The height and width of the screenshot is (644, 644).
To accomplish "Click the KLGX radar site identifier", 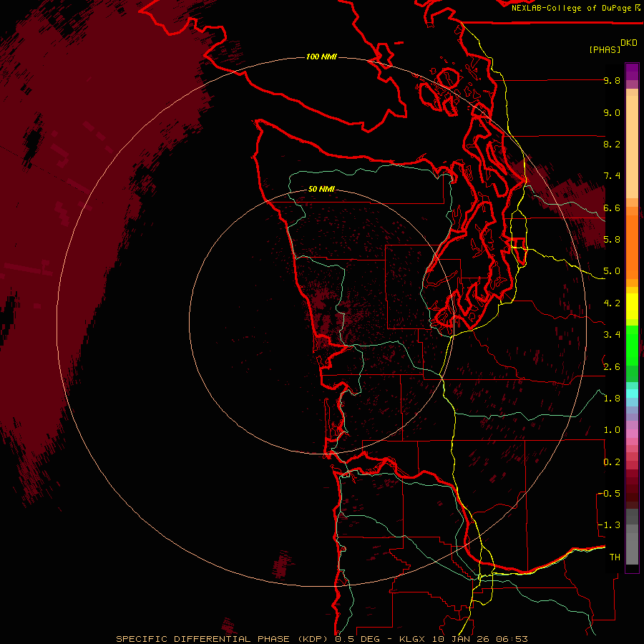I will 413,639.
